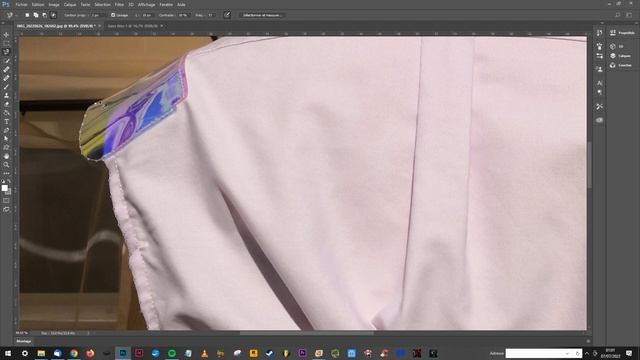Open the Fenêtre menu
The image size is (640, 360).
point(166,4)
